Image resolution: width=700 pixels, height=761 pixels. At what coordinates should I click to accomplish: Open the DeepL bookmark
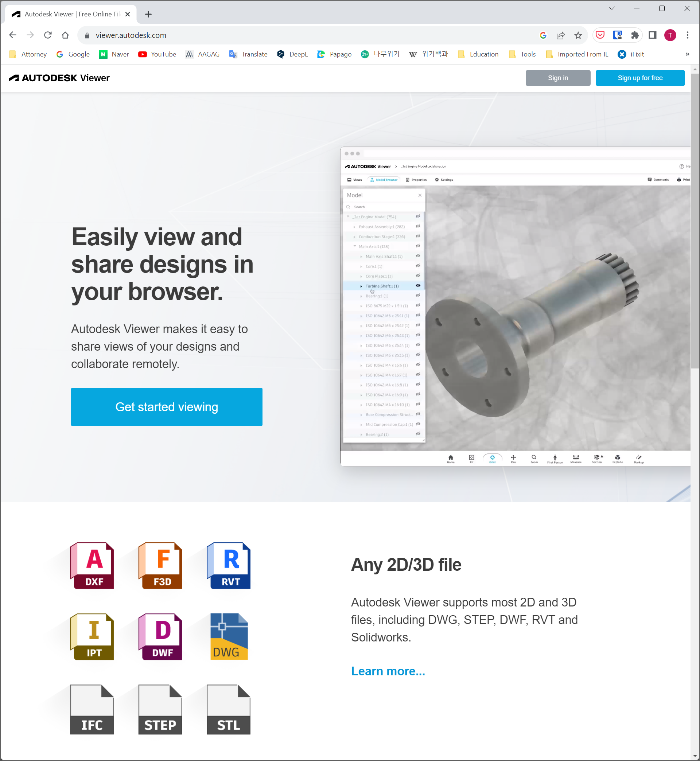pos(292,54)
